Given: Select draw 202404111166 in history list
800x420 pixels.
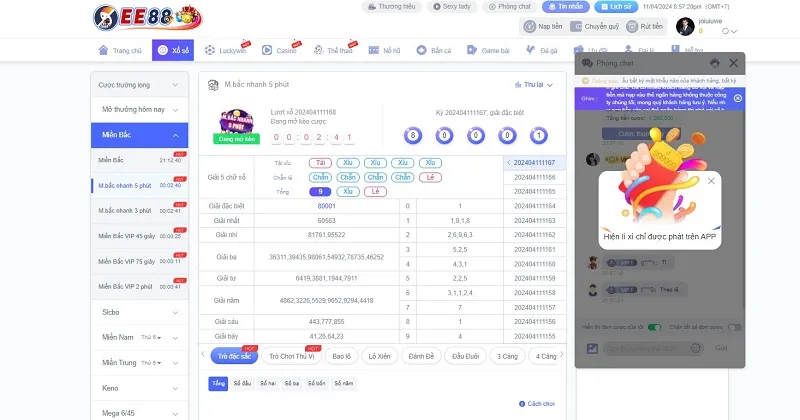Looking at the screenshot, I should 534,177.
